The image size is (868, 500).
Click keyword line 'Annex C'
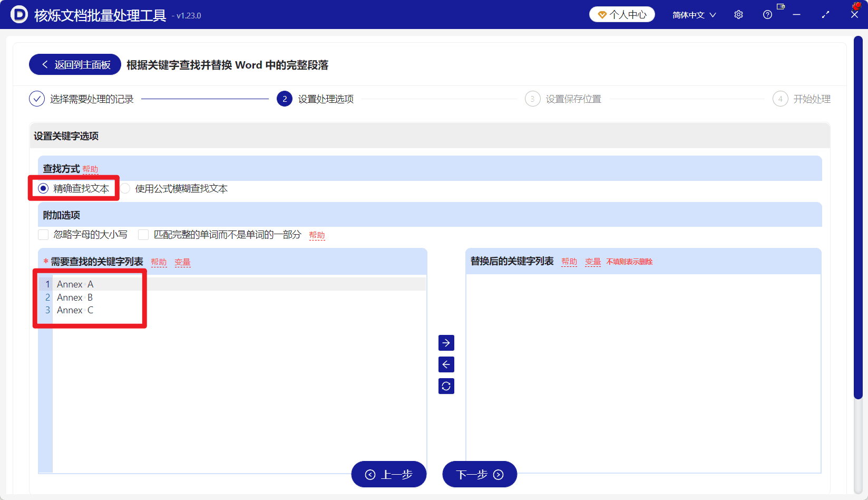click(x=75, y=310)
